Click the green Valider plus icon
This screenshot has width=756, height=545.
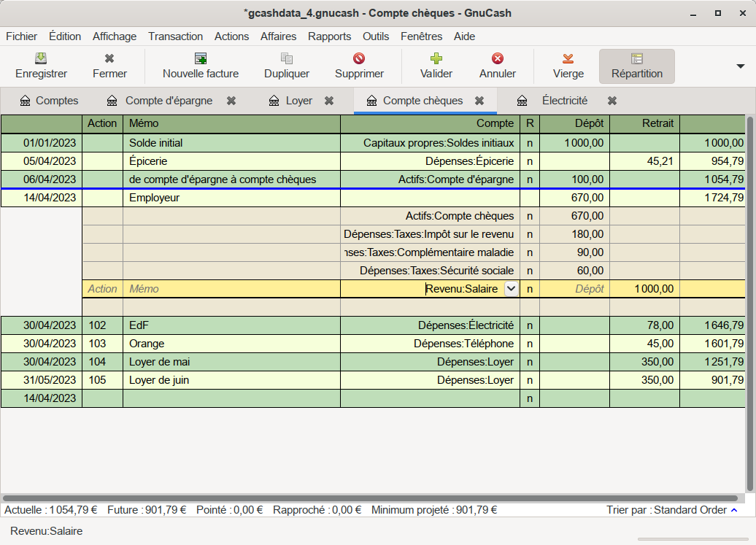coord(436,59)
